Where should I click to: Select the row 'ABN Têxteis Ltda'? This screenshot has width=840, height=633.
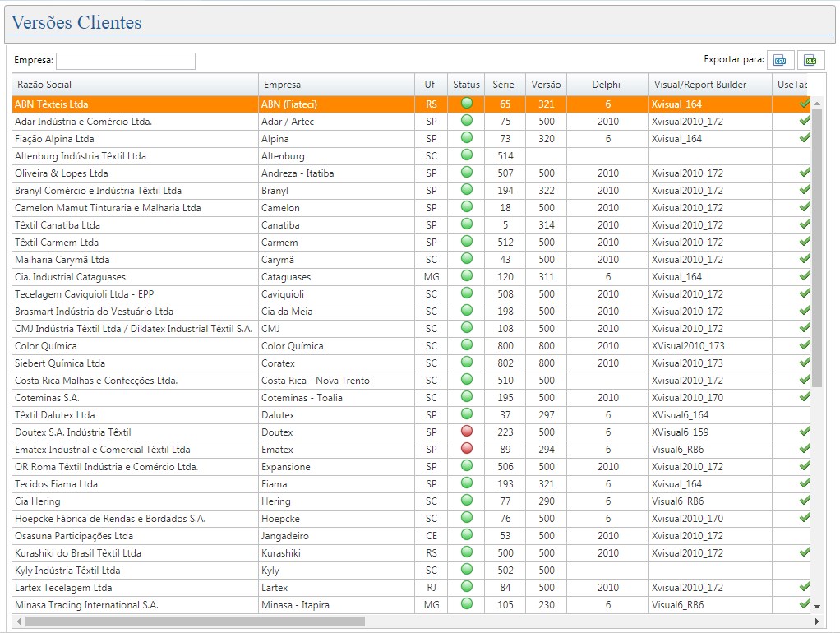pos(411,104)
